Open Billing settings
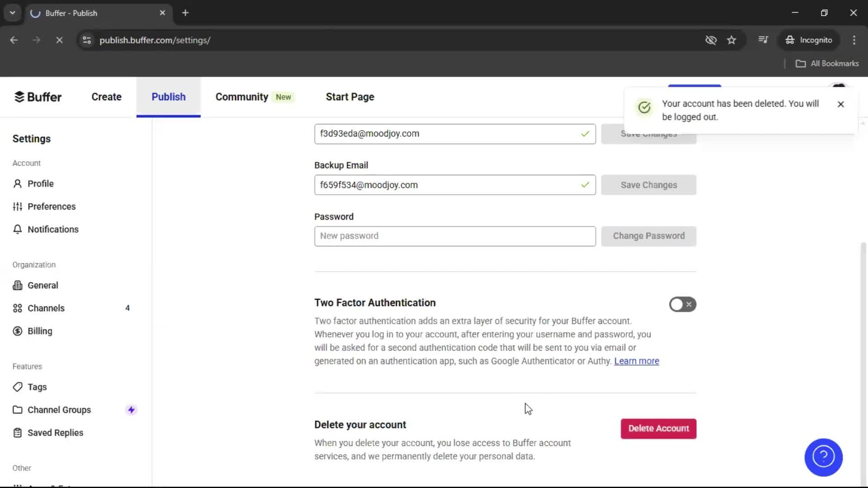This screenshot has height=488, width=868. pos(39,331)
